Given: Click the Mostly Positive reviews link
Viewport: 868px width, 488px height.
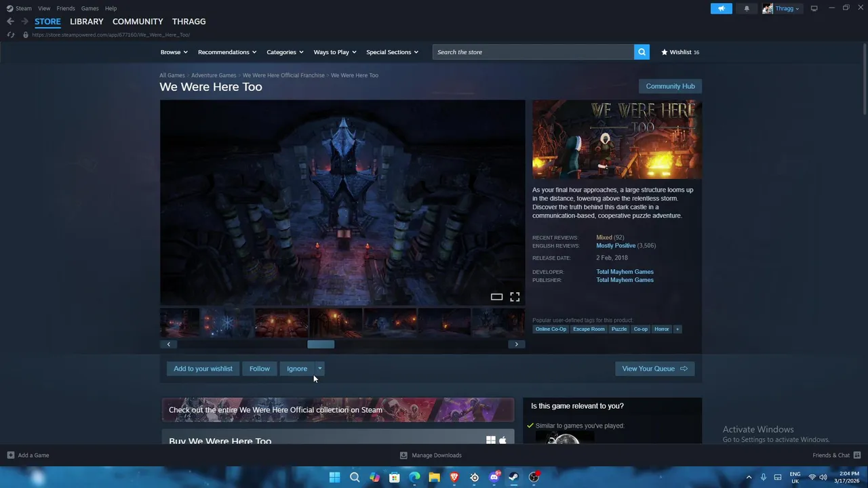Looking at the screenshot, I should 616,246.
